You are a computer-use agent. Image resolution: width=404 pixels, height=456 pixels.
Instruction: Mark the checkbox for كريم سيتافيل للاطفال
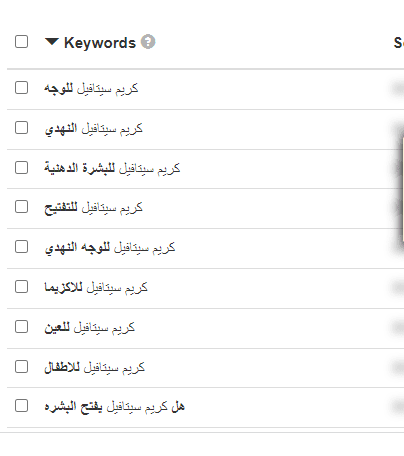click(x=21, y=367)
